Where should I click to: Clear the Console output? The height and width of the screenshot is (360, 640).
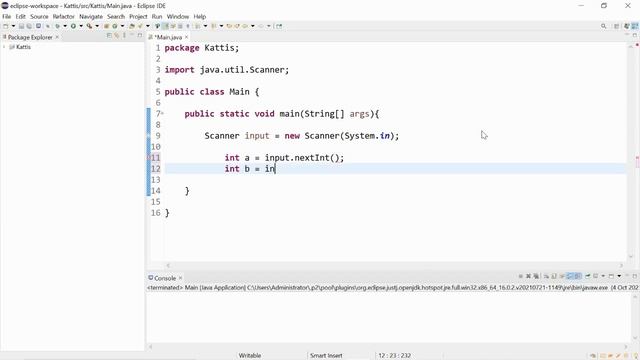click(546, 276)
